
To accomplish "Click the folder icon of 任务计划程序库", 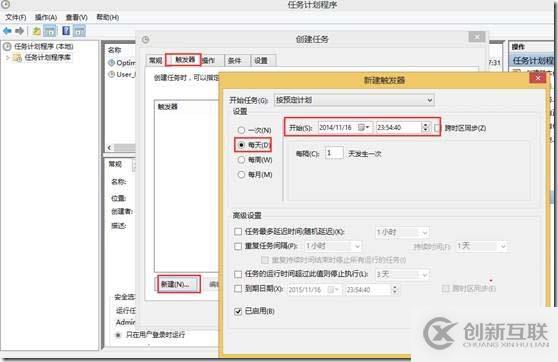I will 17,57.
